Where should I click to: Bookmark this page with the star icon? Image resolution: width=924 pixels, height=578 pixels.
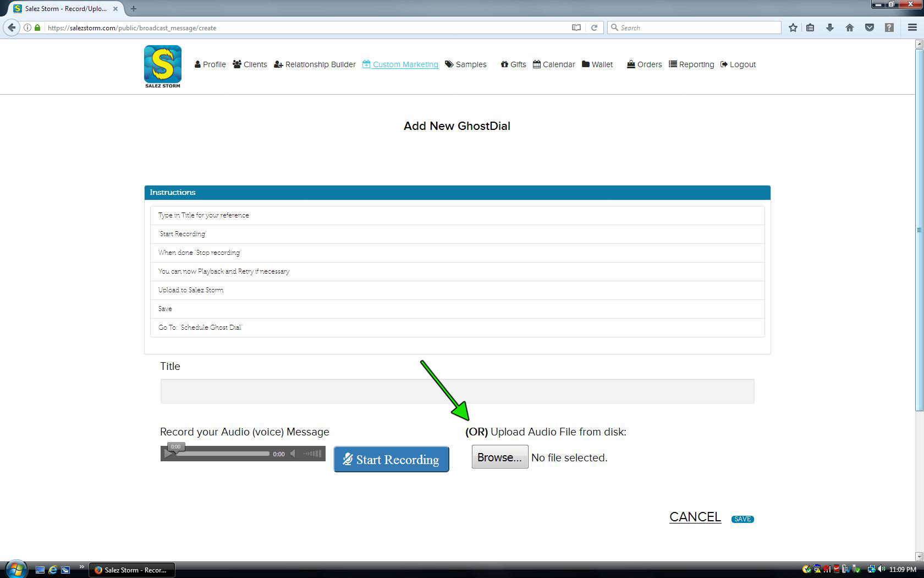pyautogui.click(x=793, y=28)
